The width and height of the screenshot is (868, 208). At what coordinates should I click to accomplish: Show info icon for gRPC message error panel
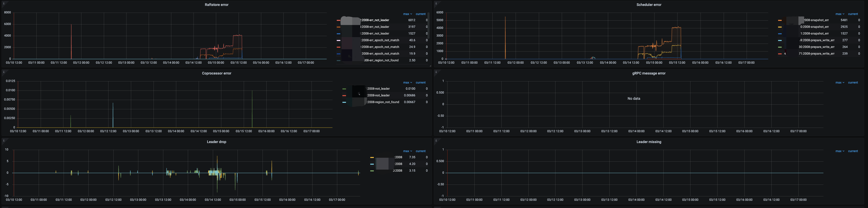point(436,72)
